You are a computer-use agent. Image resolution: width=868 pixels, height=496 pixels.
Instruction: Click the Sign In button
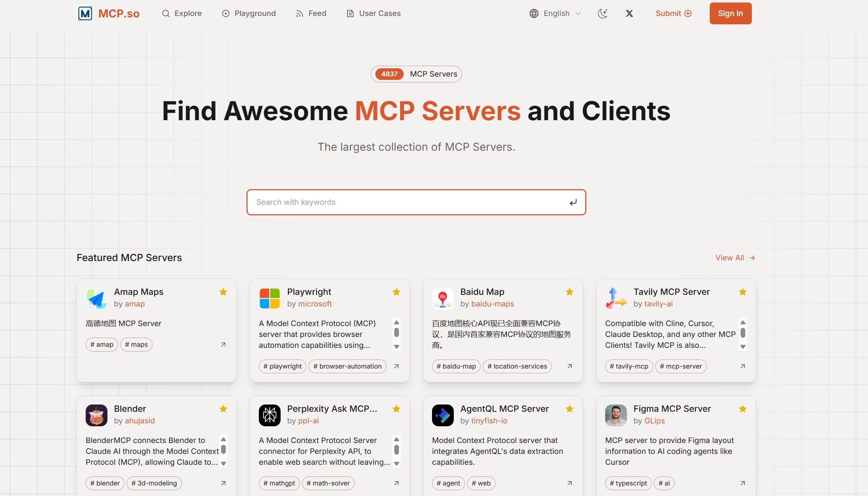click(x=730, y=13)
